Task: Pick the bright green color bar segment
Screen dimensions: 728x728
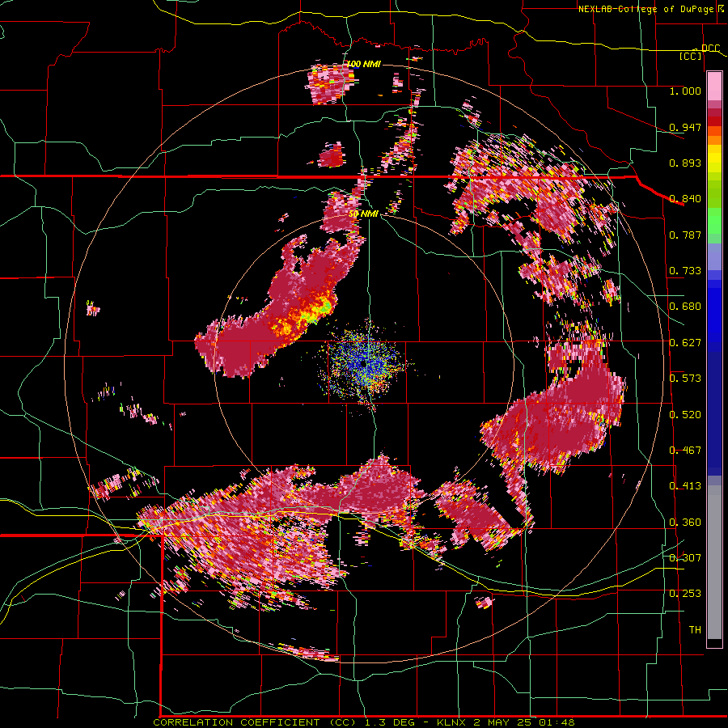Action: (x=714, y=222)
